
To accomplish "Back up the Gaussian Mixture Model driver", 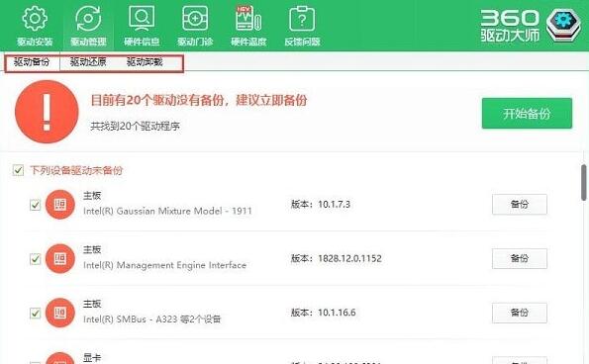I will pos(520,204).
